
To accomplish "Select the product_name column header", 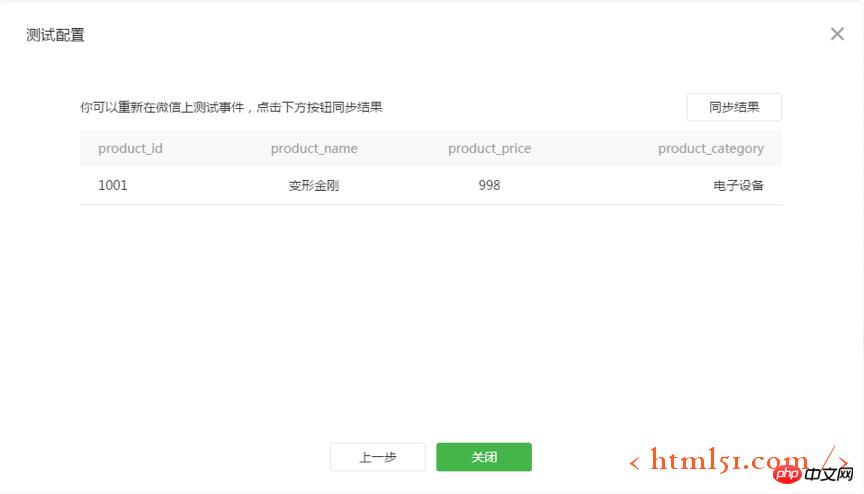I will click(314, 148).
